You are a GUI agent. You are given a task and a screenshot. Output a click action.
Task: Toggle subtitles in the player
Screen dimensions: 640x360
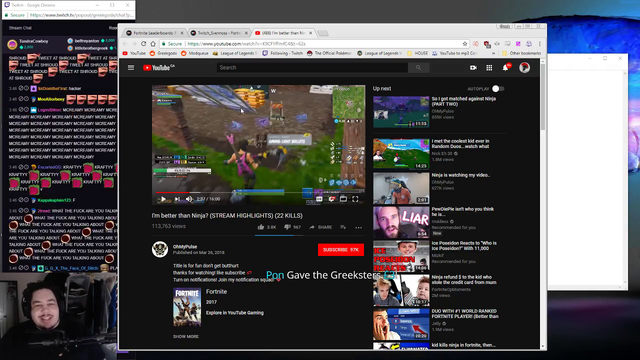319,199
